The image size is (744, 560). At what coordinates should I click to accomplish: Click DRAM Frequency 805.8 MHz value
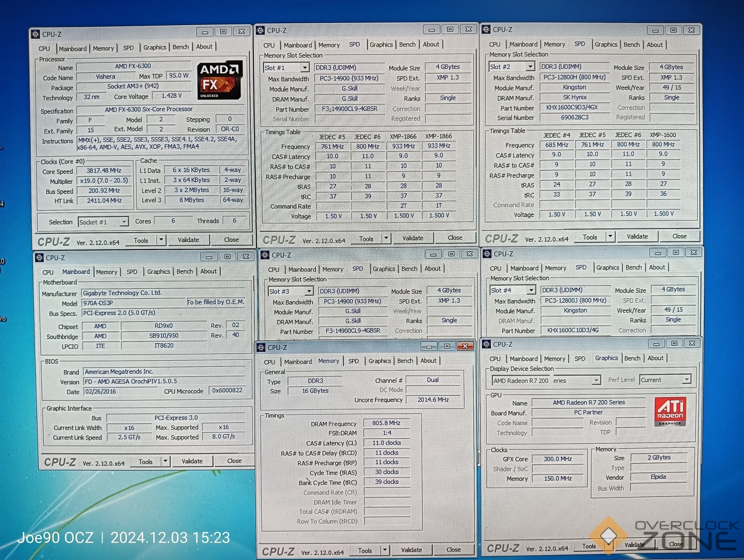[386, 423]
